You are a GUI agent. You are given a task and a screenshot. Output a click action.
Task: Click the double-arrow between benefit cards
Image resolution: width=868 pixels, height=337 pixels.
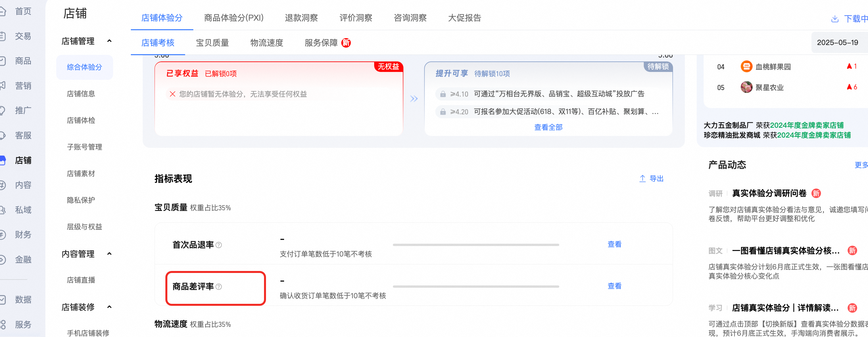click(x=414, y=99)
